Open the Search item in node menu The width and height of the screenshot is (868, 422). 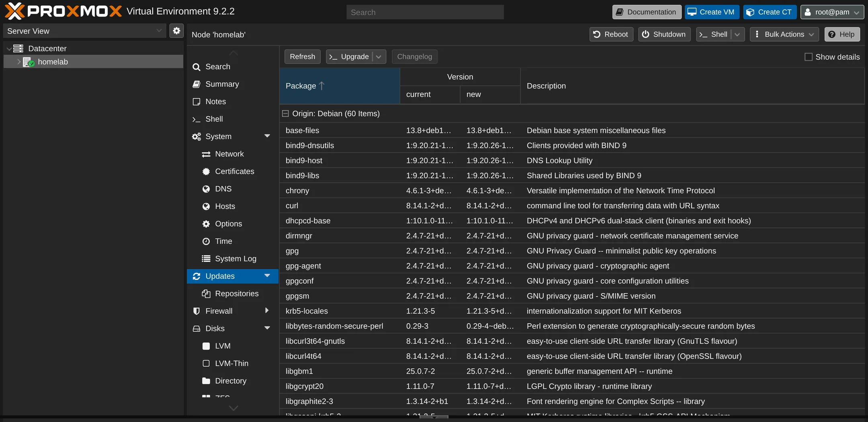coord(233,67)
